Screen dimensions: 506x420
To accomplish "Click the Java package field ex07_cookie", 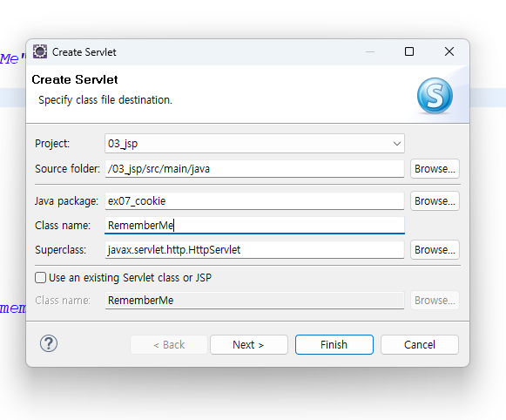I will [x=254, y=201].
